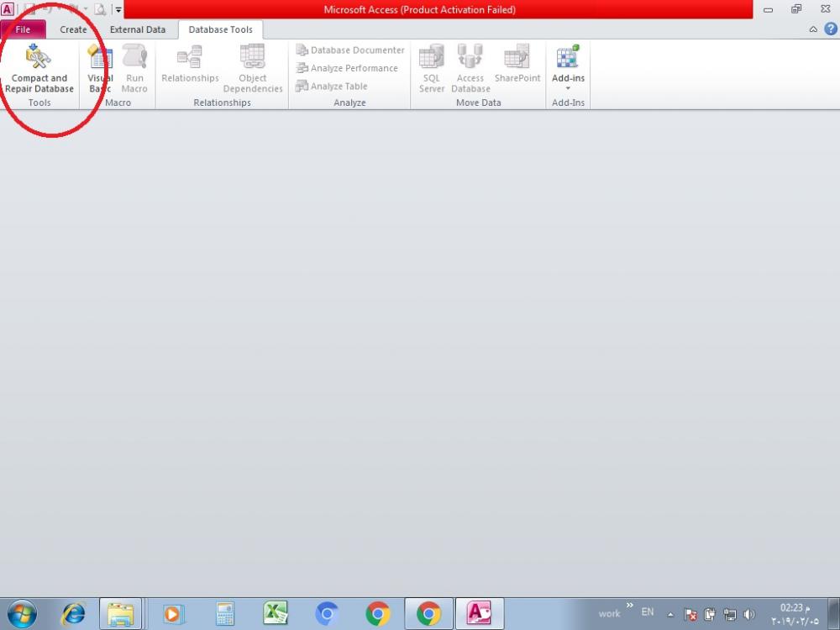The width and height of the screenshot is (840, 630).
Task: Open the Visual Basic editor
Action: [x=100, y=70]
